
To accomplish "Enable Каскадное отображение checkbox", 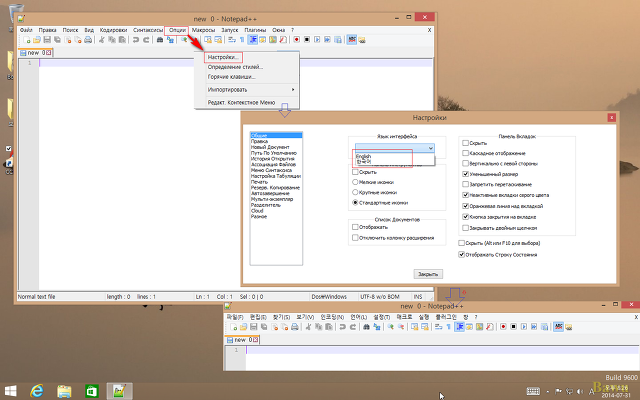I will pyautogui.click(x=465, y=153).
